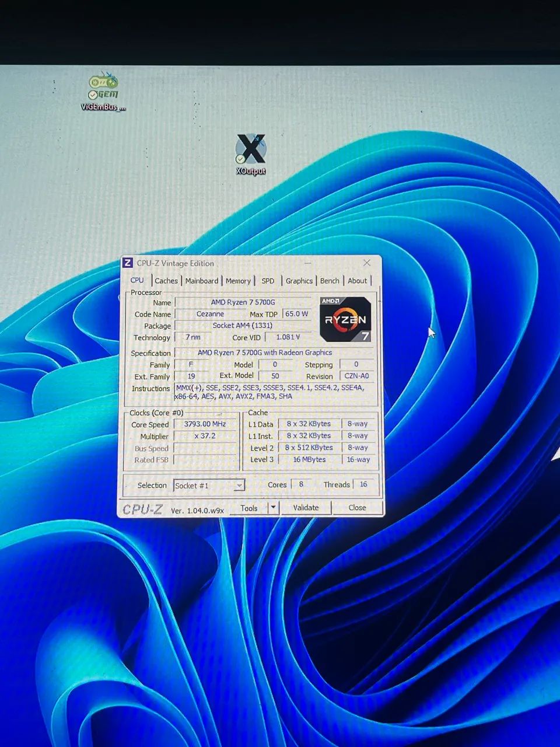560x747 pixels.
Task: Click the AMD Ryzen 7 logo image
Action: (x=345, y=319)
